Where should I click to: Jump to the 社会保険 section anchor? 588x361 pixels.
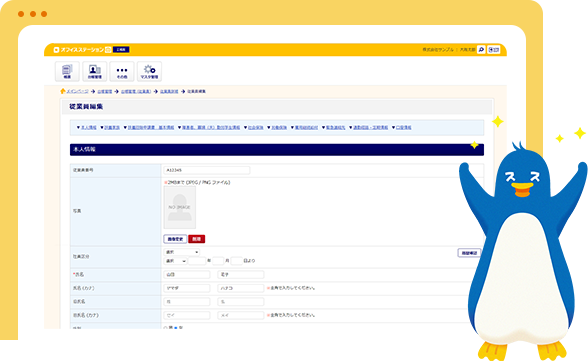254,127
